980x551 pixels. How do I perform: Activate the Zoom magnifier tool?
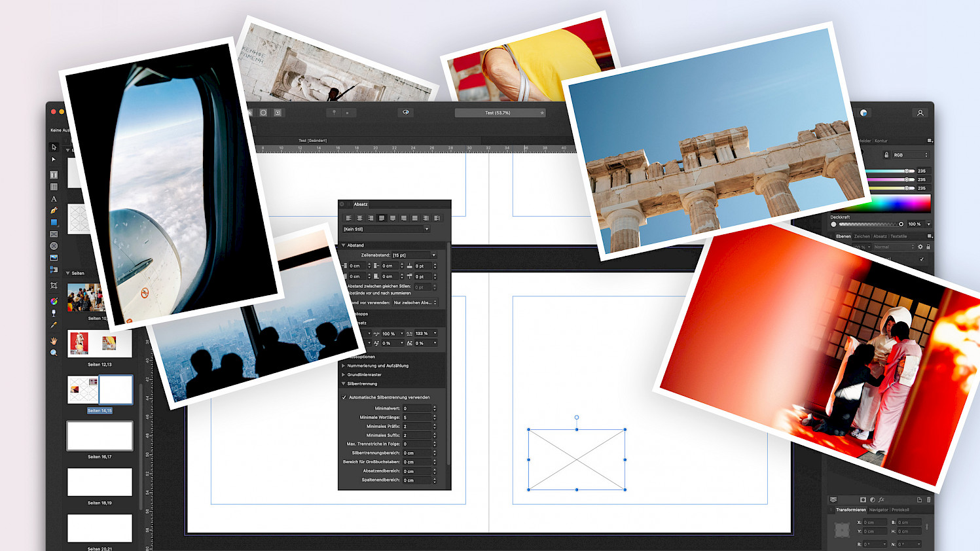(x=54, y=353)
